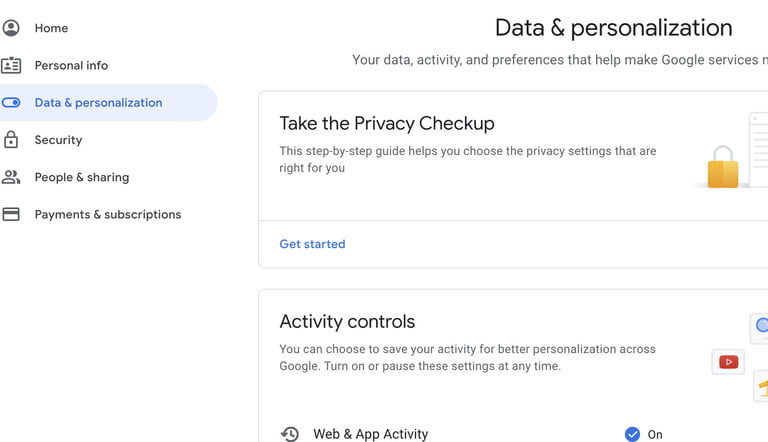
Task: Open the People & sharing menu label
Action: coord(81,177)
